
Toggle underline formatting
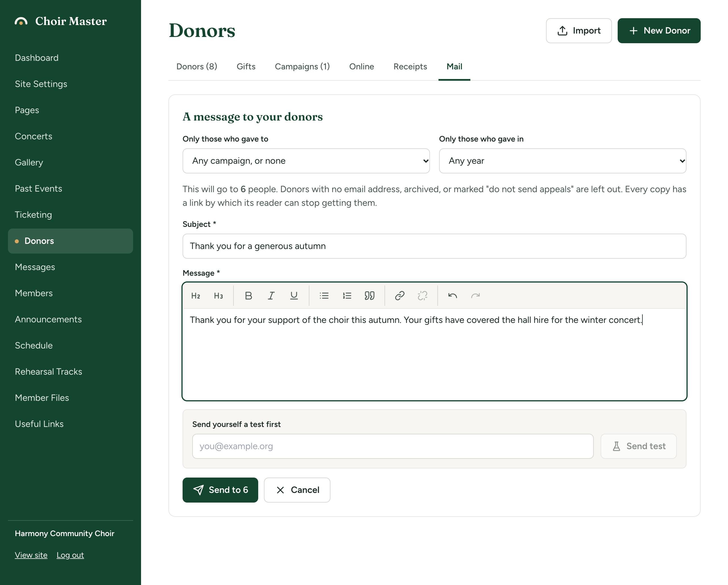pos(294,296)
